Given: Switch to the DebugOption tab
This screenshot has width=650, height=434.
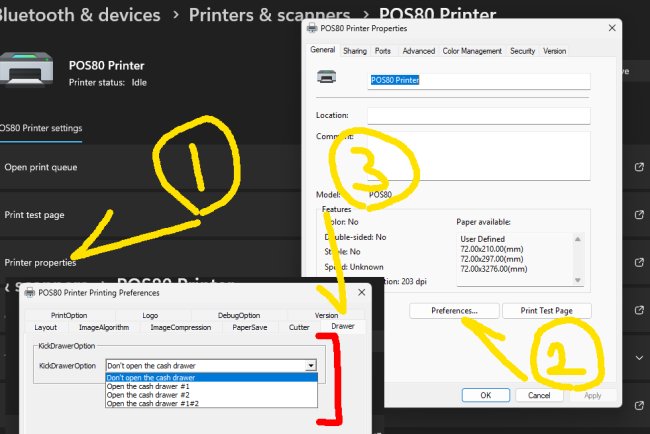Looking at the screenshot, I should [x=239, y=315].
